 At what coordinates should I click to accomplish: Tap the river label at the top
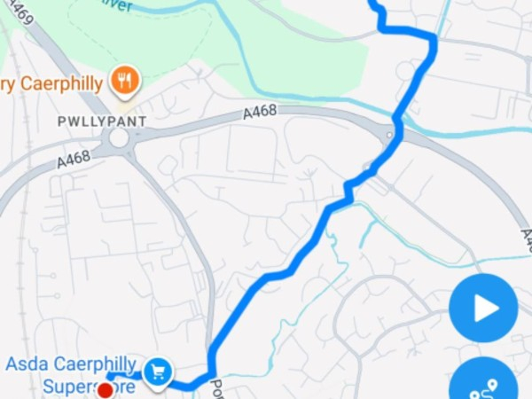point(117,5)
